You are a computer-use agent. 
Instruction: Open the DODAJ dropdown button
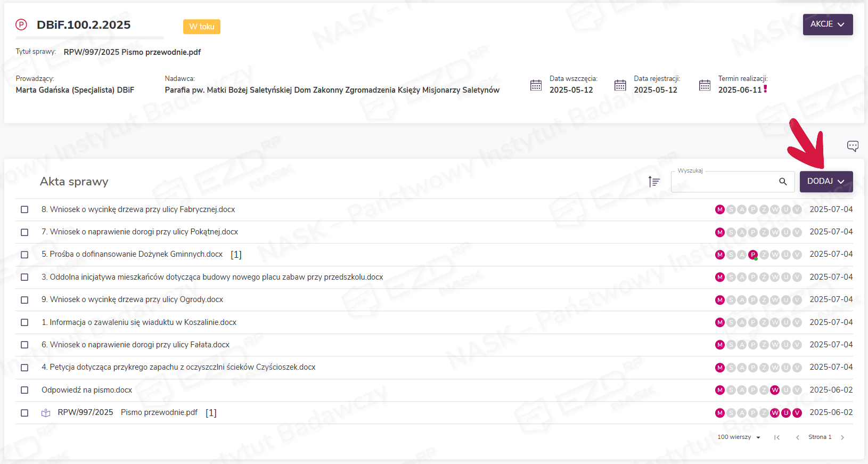click(x=825, y=182)
